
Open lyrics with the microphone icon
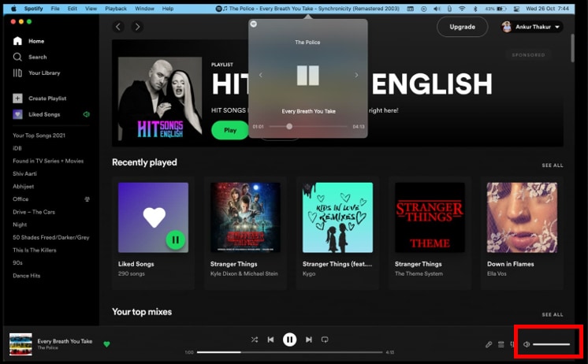coord(489,344)
